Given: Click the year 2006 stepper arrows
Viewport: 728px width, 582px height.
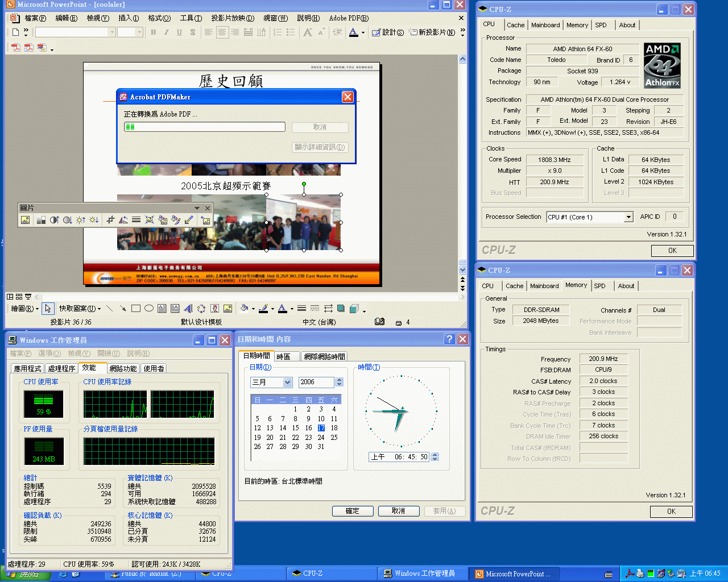Looking at the screenshot, I should [x=339, y=383].
